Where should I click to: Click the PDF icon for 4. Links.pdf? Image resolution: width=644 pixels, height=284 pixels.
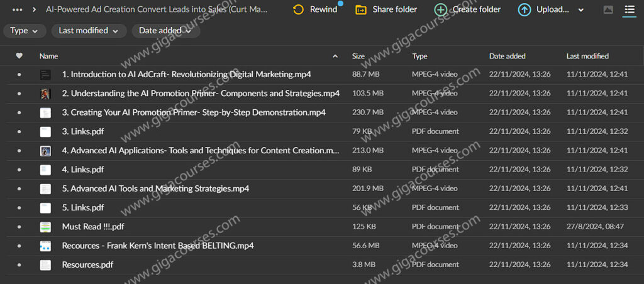(45, 170)
